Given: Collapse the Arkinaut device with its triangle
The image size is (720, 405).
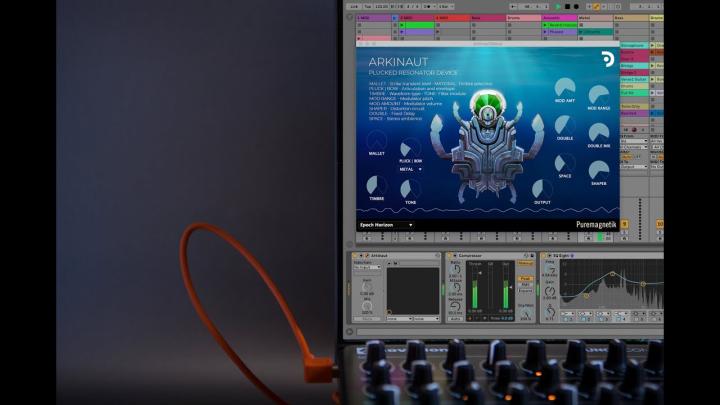Looking at the screenshot, I should (361, 255).
